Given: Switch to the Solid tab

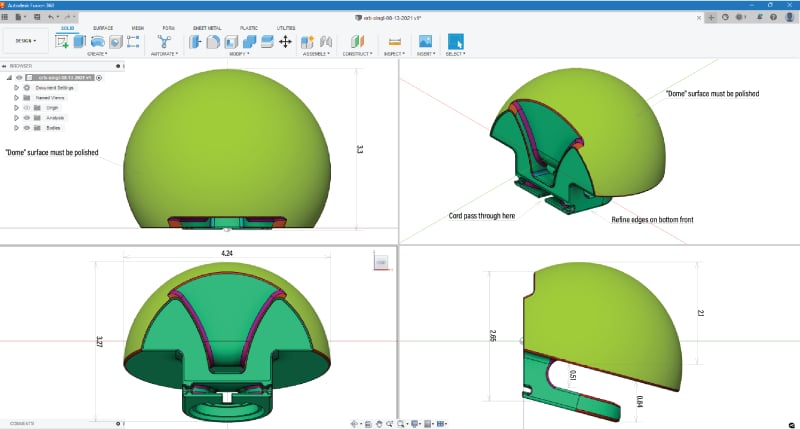Looking at the screenshot, I should pyautogui.click(x=68, y=28).
